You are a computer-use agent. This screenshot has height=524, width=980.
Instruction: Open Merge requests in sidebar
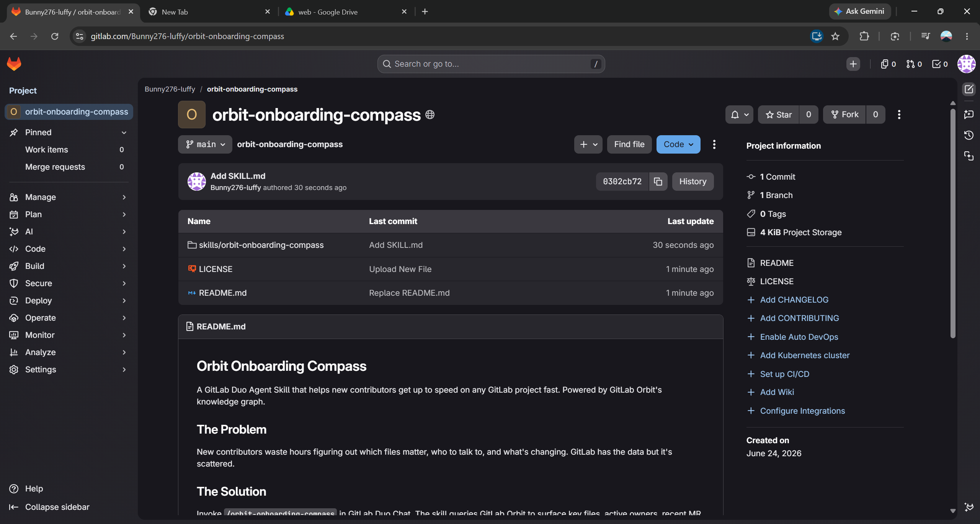(69, 167)
